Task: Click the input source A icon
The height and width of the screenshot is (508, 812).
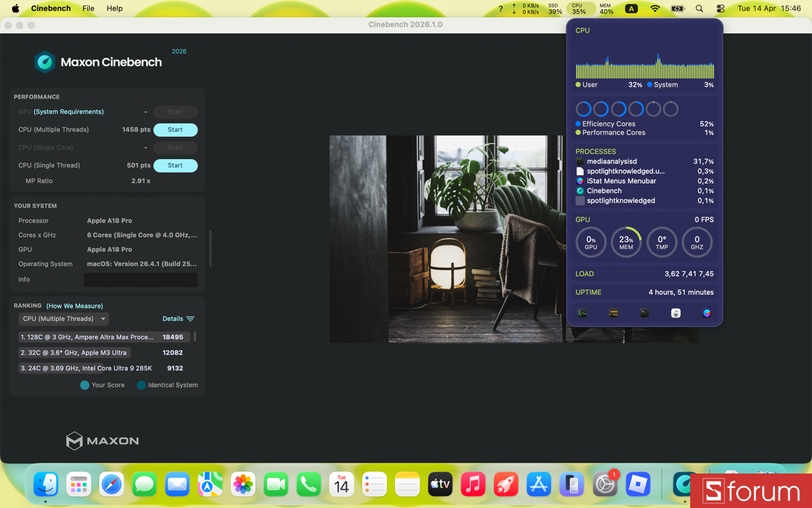Action: (631, 9)
